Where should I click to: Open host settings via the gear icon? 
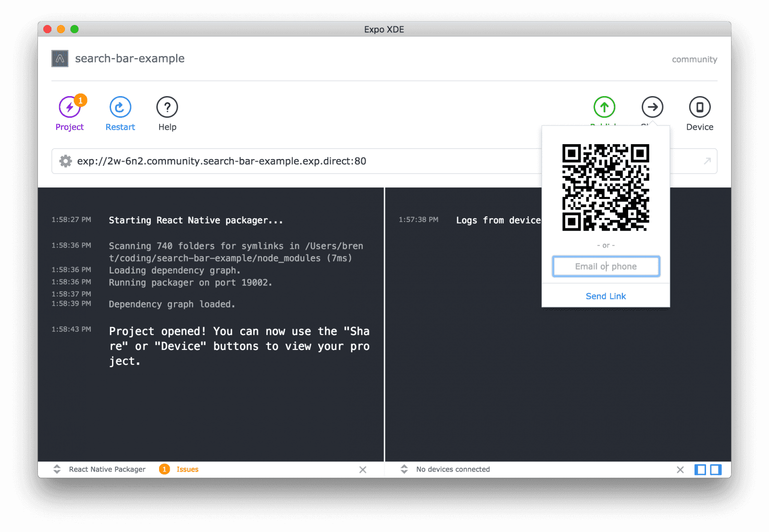[65, 161]
